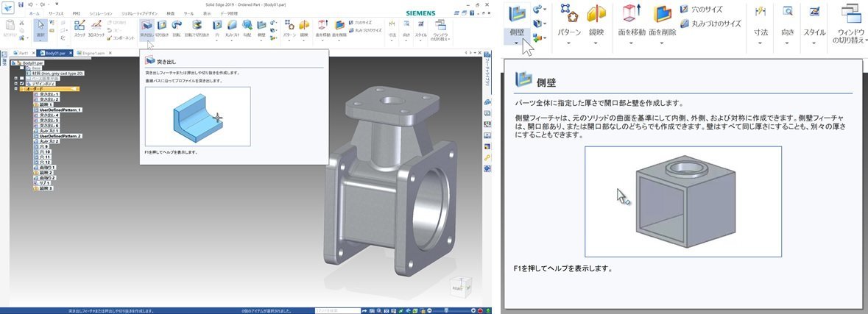Toggle the Base checkbox in the feature tree
This screenshot has height=314, width=868.
tap(22, 68)
